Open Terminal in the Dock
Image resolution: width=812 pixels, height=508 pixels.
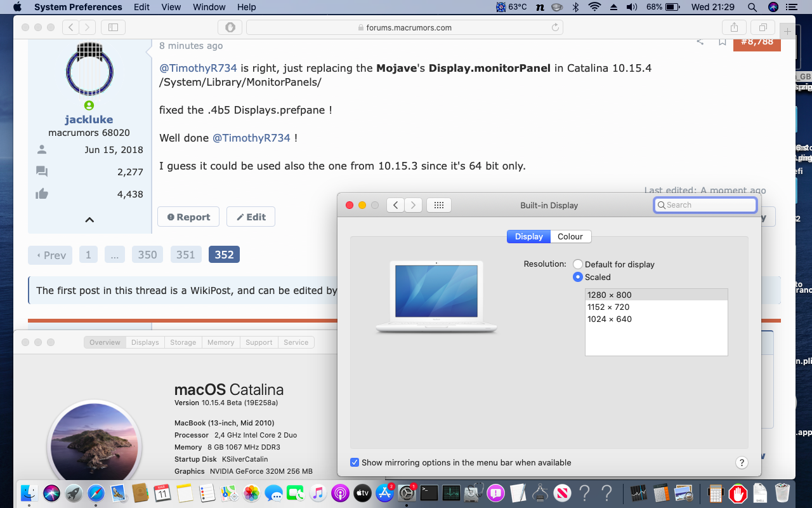click(x=429, y=493)
